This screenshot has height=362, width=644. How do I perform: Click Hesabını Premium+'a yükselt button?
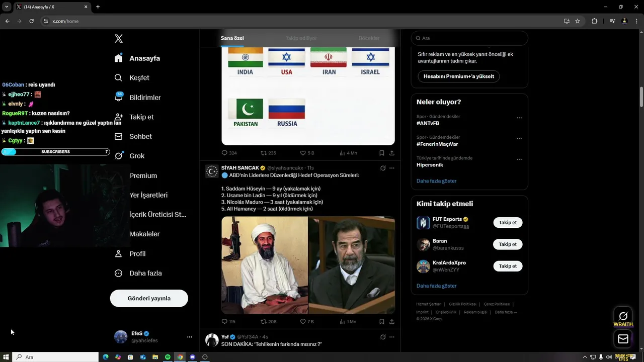click(458, 76)
